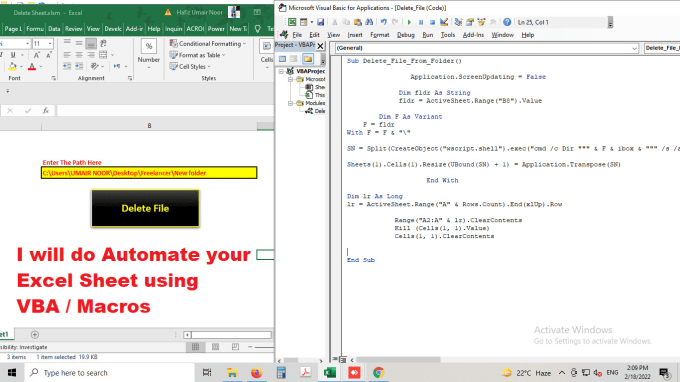
Task: Toggle Wrap Text in Alignment group
Action: tap(103, 43)
